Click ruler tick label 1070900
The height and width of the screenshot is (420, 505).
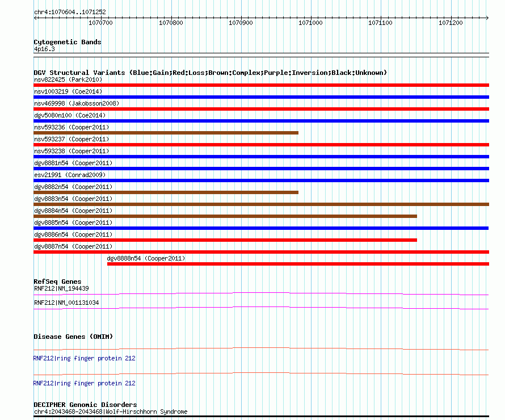pos(241,23)
